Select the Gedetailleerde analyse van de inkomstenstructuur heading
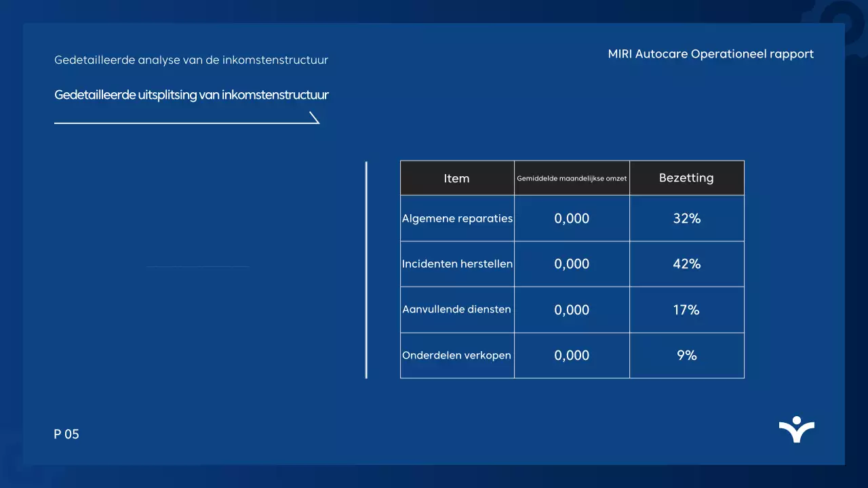This screenshot has height=488, width=868. click(x=191, y=60)
